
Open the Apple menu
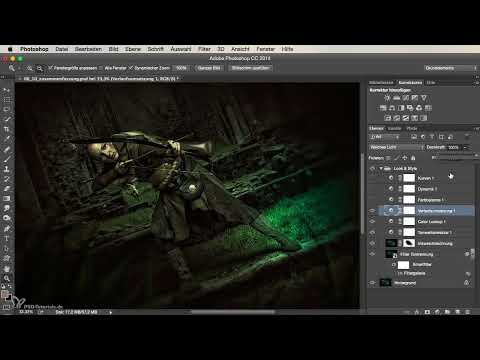pyautogui.click(x=10, y=49)
